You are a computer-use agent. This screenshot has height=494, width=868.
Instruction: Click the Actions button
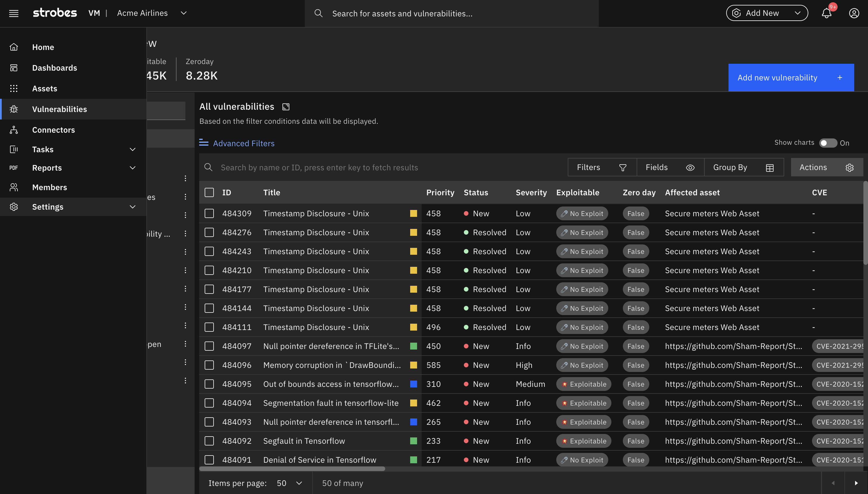pyautogui.click(x=827, y=167)
